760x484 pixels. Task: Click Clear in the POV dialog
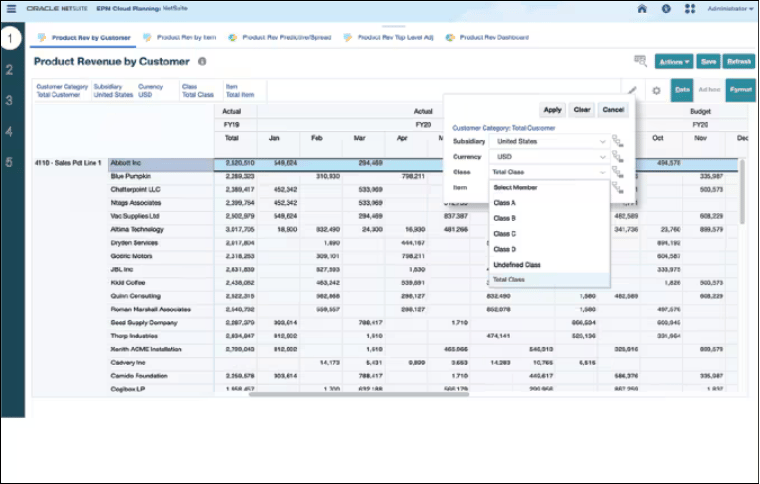click(582, 110)
